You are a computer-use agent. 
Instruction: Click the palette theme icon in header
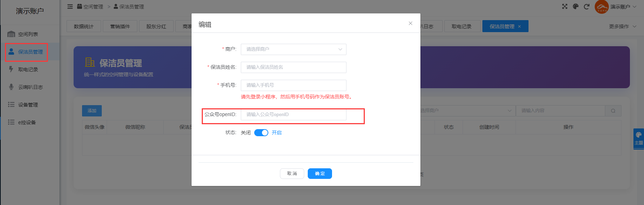point(576,6)
